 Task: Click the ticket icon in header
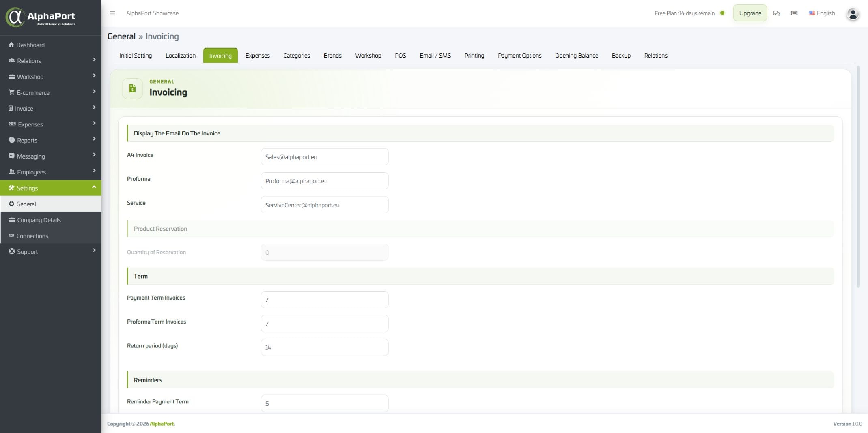click(794, 13)
